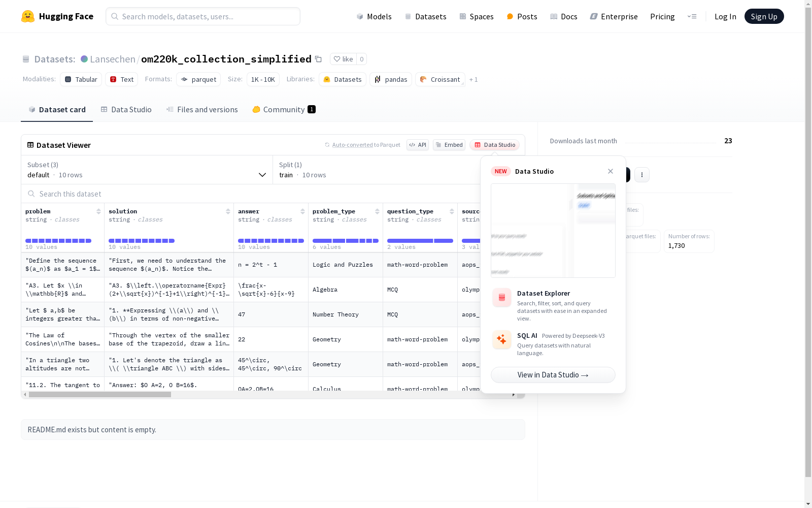Switch to the Dataset card tab
The image size is (812, 508).
point(57,110)
